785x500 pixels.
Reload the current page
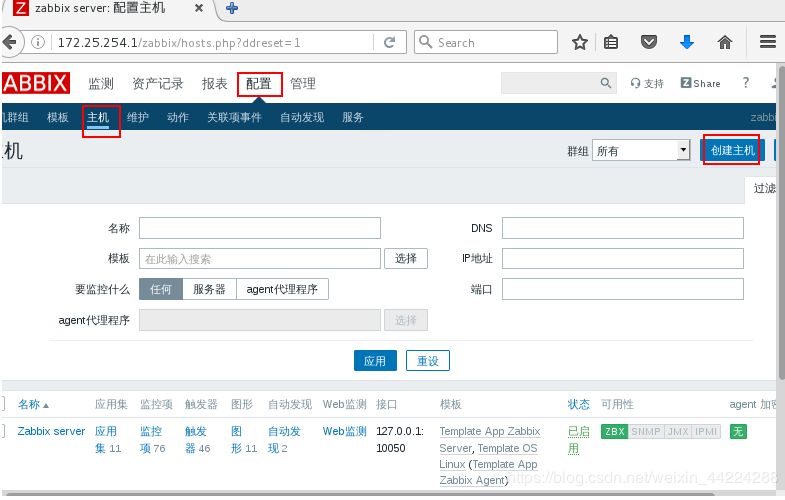coord(389,43)
